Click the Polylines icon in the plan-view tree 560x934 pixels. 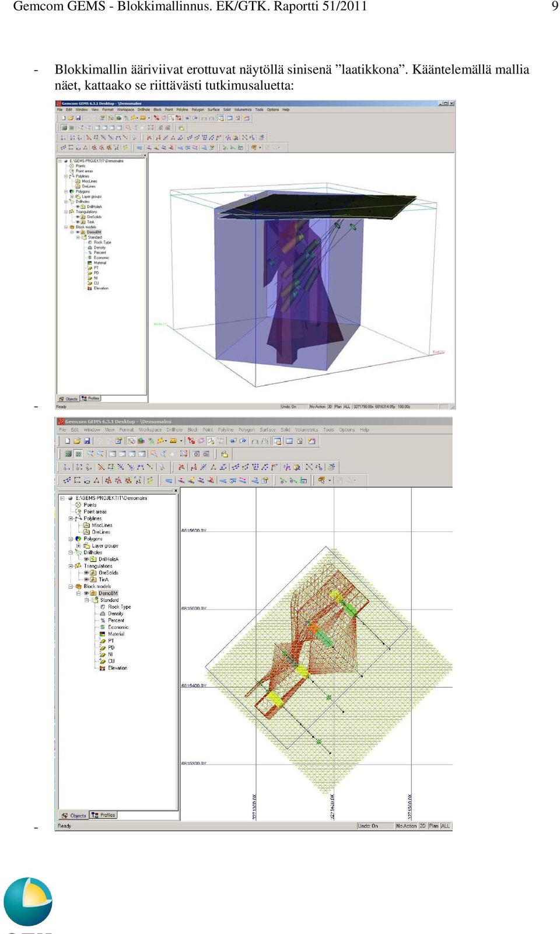pos(79,518)
